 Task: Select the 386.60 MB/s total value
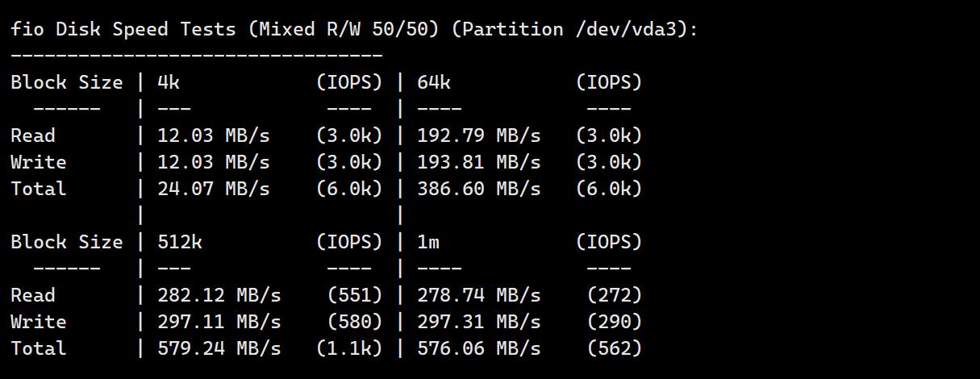pyautogui.click(x=478, y=189)
